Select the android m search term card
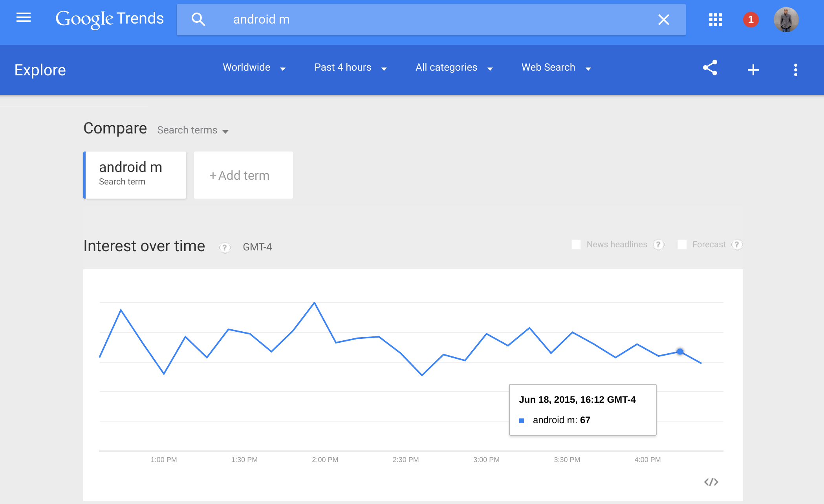Image resolution: width=824 pixels, height=504 pixels. pos(135,175)
